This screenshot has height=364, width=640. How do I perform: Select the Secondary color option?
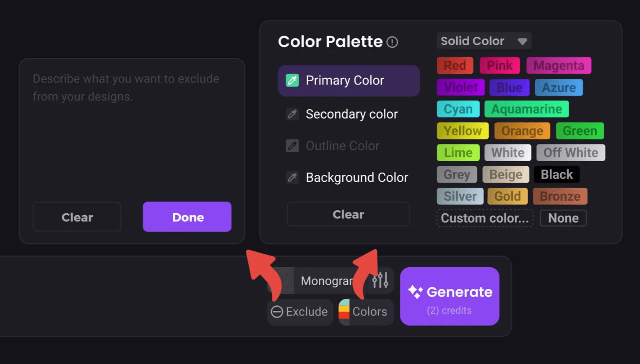[x=351, y=114]
